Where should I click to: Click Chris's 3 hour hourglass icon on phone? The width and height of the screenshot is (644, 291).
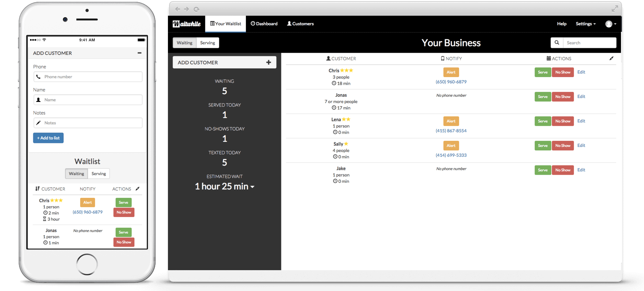(x=45, y=219)
